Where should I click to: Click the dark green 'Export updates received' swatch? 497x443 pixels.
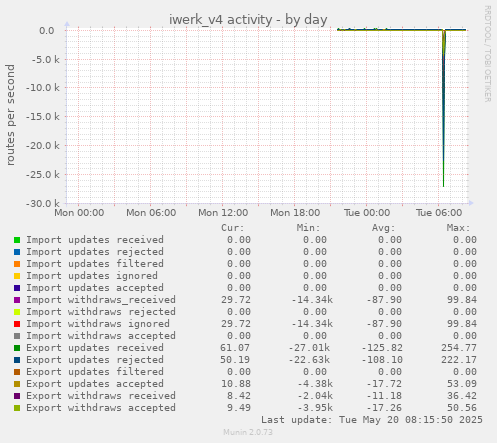[17, 348]
